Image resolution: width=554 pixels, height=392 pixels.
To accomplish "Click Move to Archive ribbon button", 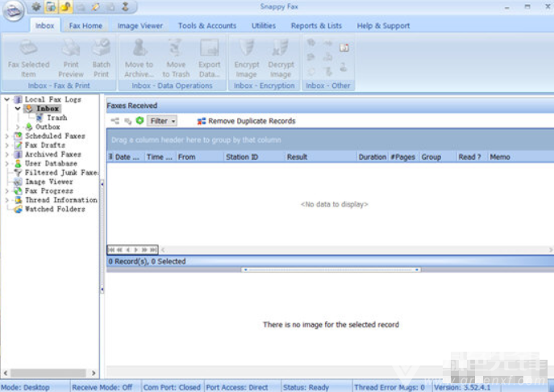I will click(x=139, y=59).
